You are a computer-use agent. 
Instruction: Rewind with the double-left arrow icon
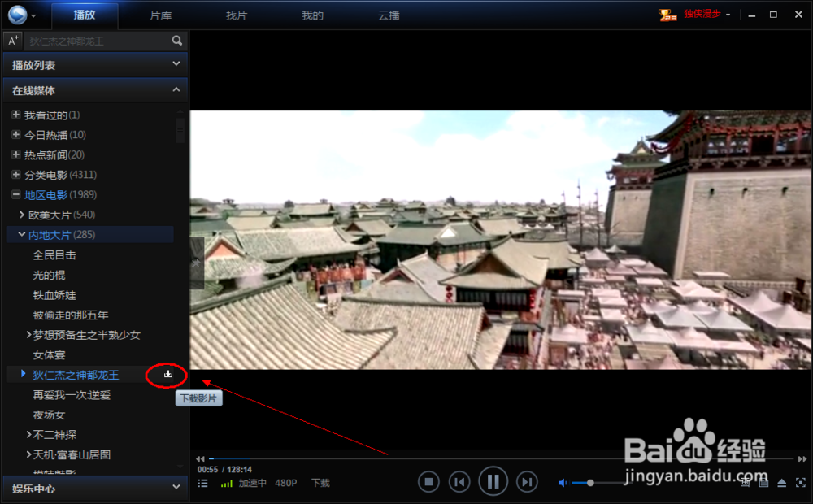(200, 459)
